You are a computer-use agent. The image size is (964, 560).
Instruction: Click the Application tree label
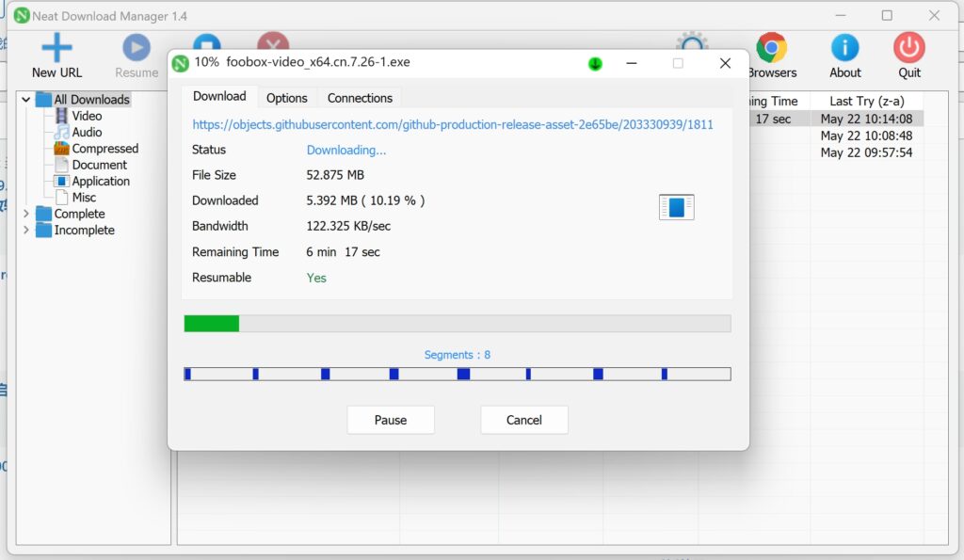tap(101, 181)
